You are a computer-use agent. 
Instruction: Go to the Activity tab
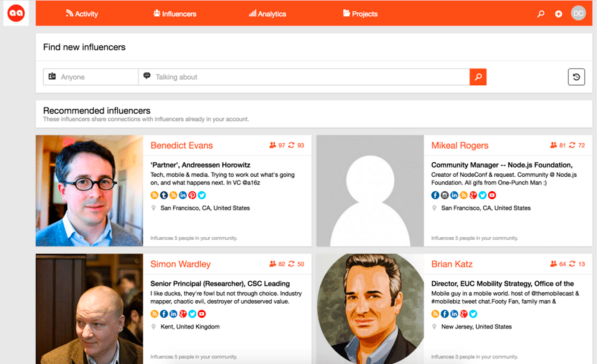(82, 14)
